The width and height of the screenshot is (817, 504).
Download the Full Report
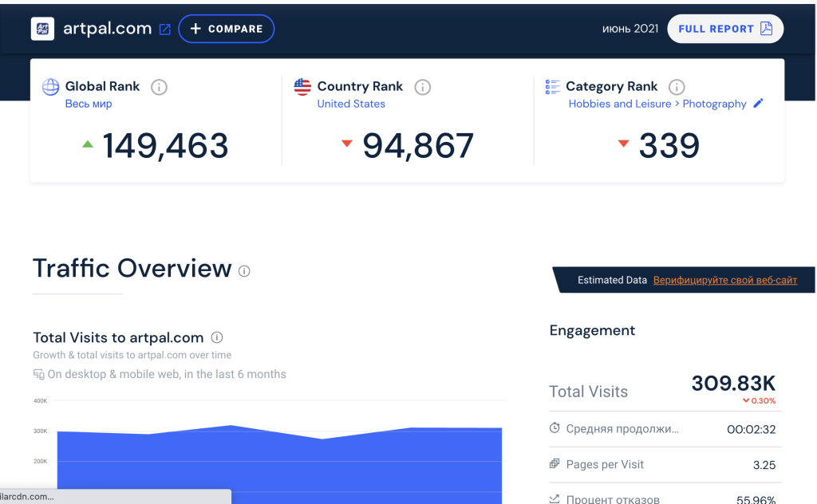[725, 29]
